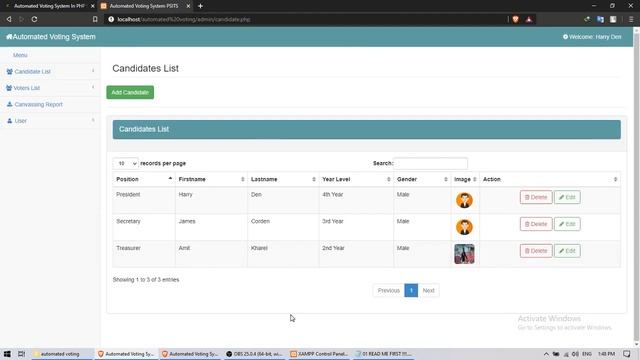
Task: Sort the table by Firstname column
Action: (x=211, y=179)
